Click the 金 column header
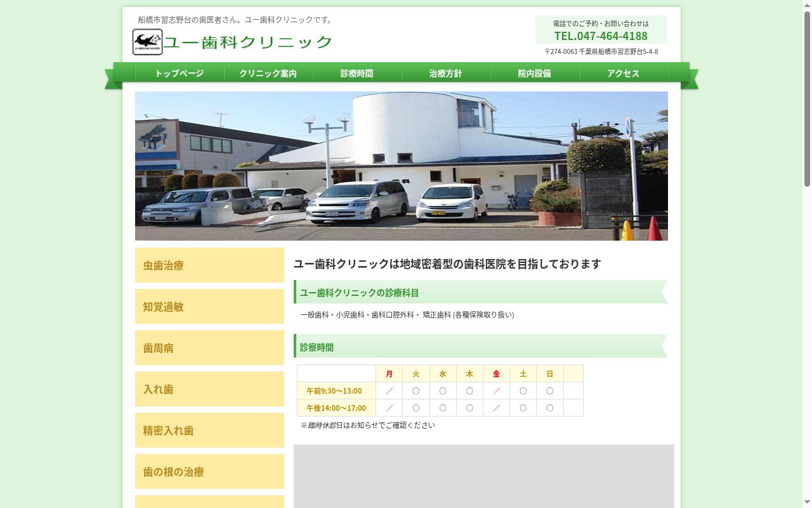812x508 pixels. [x=496, y=373]
